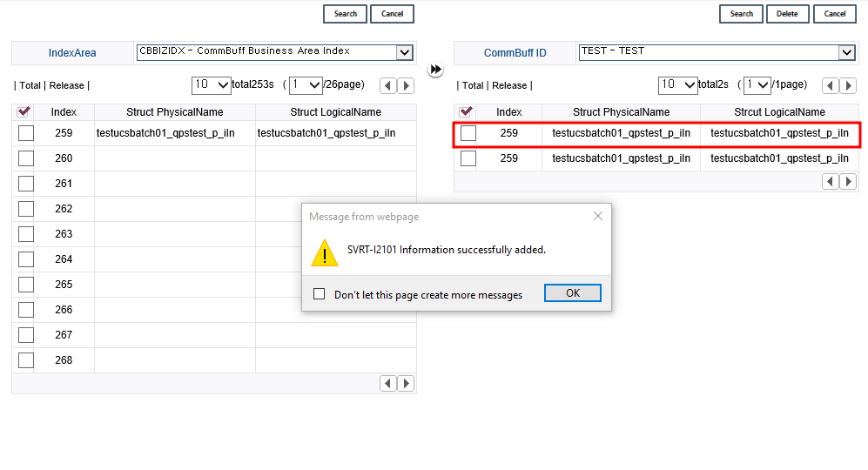This screenshot has width=868, height=470.
Task: Enable Don't let this page create more messages
Action: point(320,294)
